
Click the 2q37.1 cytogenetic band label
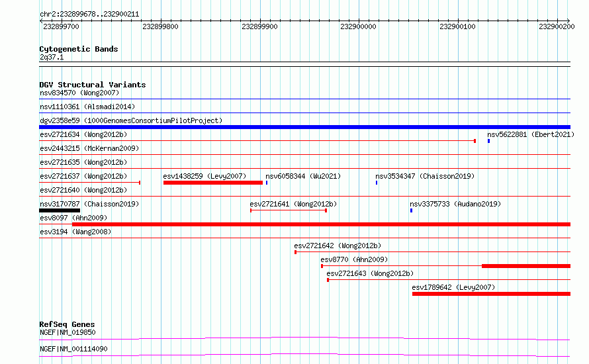pyautogui.click(x=52, y=57)
